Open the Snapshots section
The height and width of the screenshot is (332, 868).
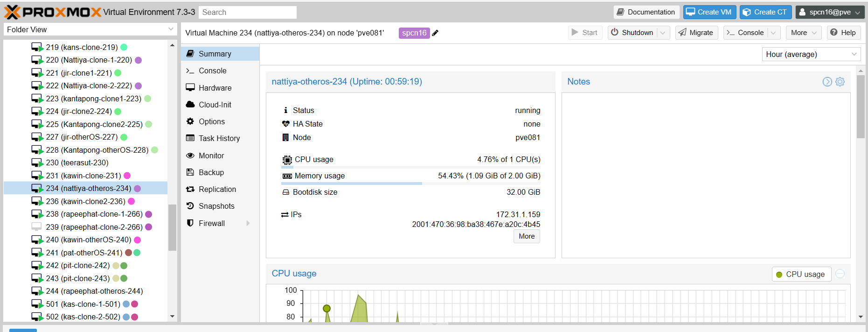(x=220, y=206)
